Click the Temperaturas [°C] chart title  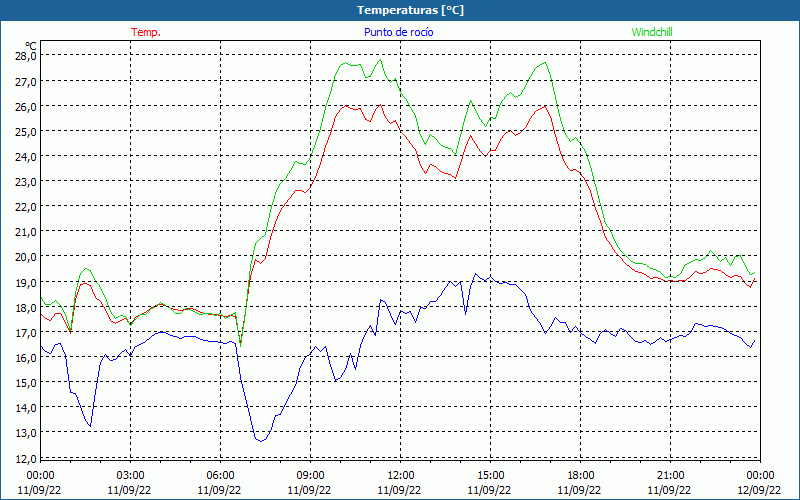pyautogui.click(x=410, y=10)
